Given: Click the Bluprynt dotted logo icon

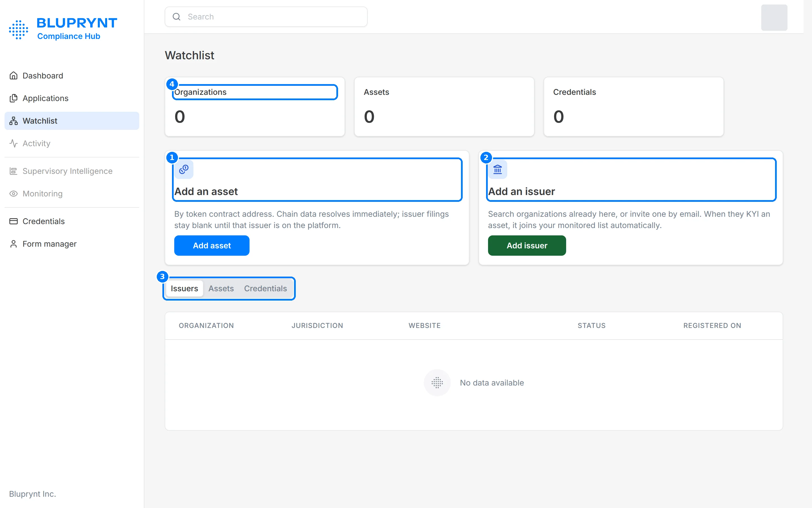Looking at the screenshot, I should pyautogui.click(x=18, y=30).
